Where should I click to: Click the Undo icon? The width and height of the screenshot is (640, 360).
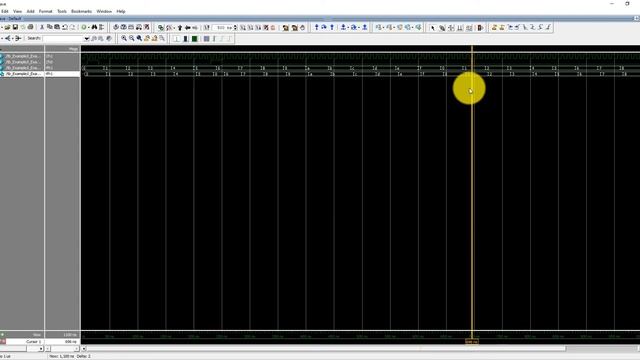point(64,27)
